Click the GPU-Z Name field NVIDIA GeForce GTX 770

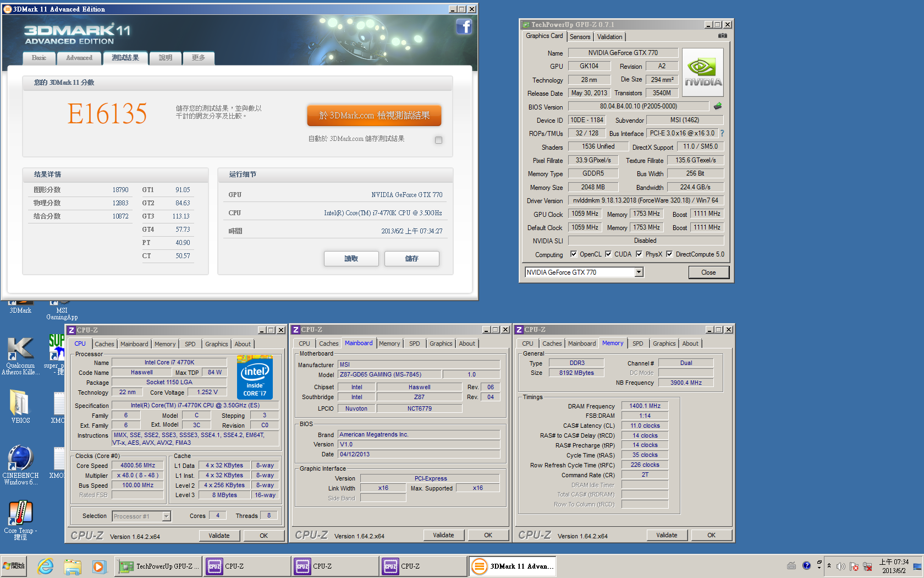(623, 53)
